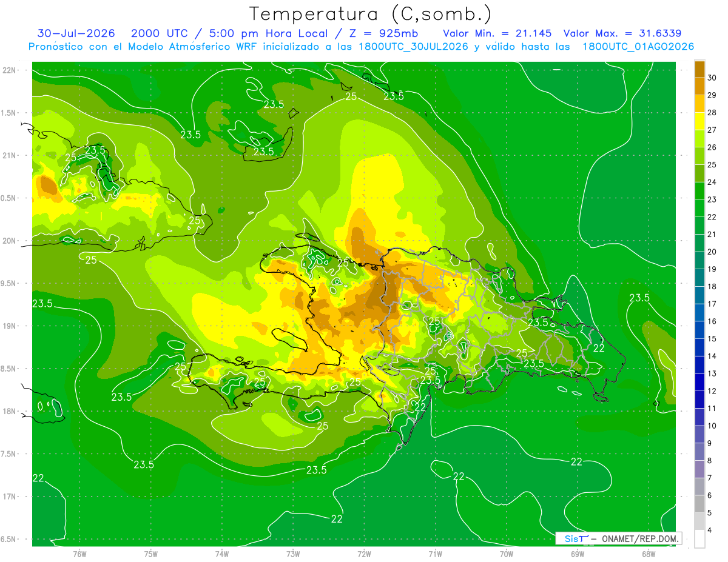Pick the brown swatch above 30 on scale

pyautogui.click(x=699, y=69)
